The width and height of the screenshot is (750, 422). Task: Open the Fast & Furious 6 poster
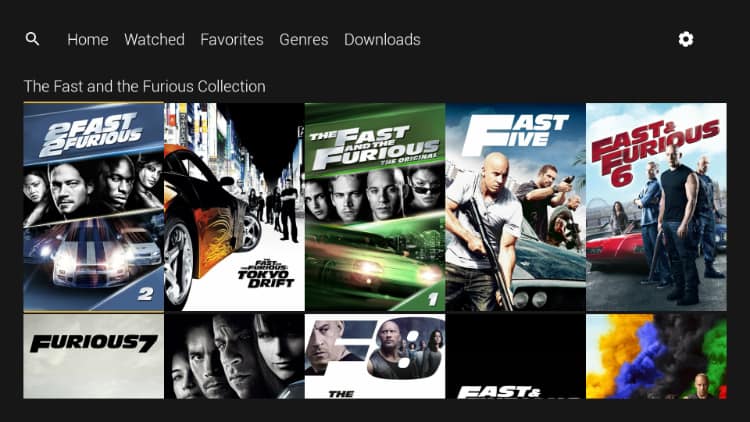(x=656, y=207)
